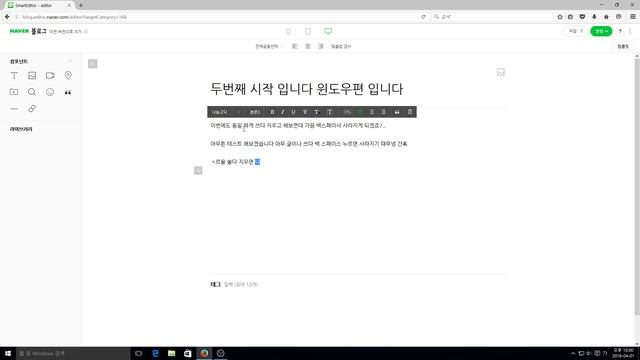Click the cover image icon beside title

pos(501,72)
